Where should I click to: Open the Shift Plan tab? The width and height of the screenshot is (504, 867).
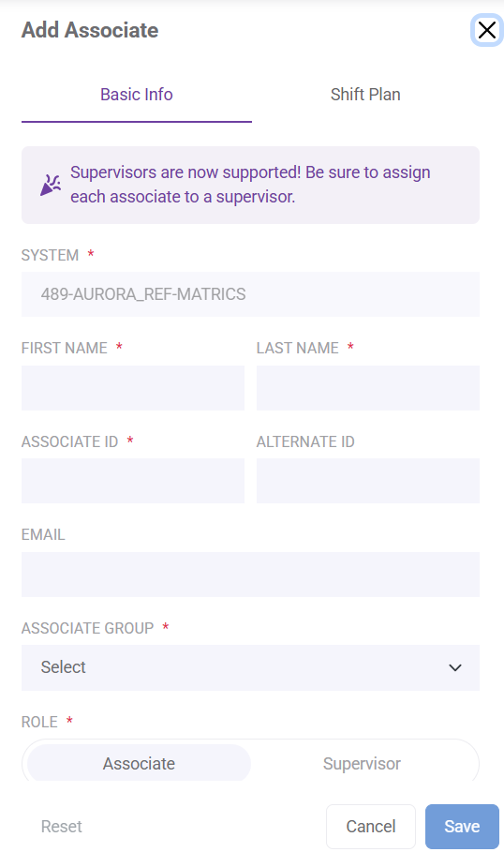coord(365,95)
